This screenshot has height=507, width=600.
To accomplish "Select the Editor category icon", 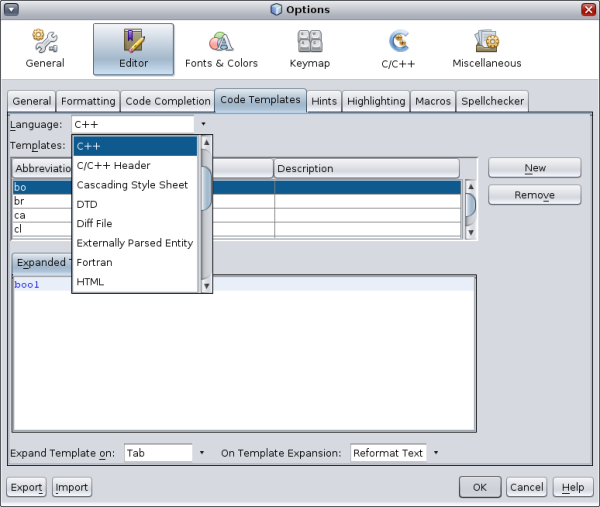I will click(133, 49).
